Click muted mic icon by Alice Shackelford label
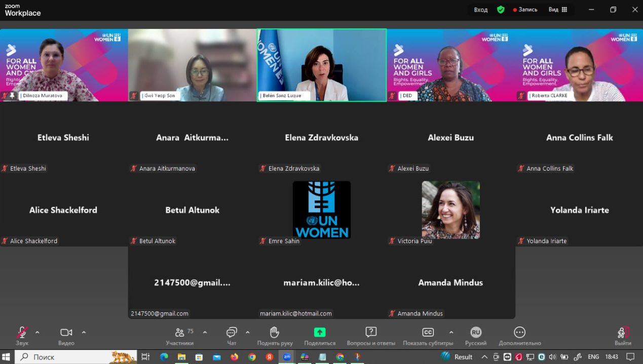Screen dimensions: 643x364 click(5, 241)
